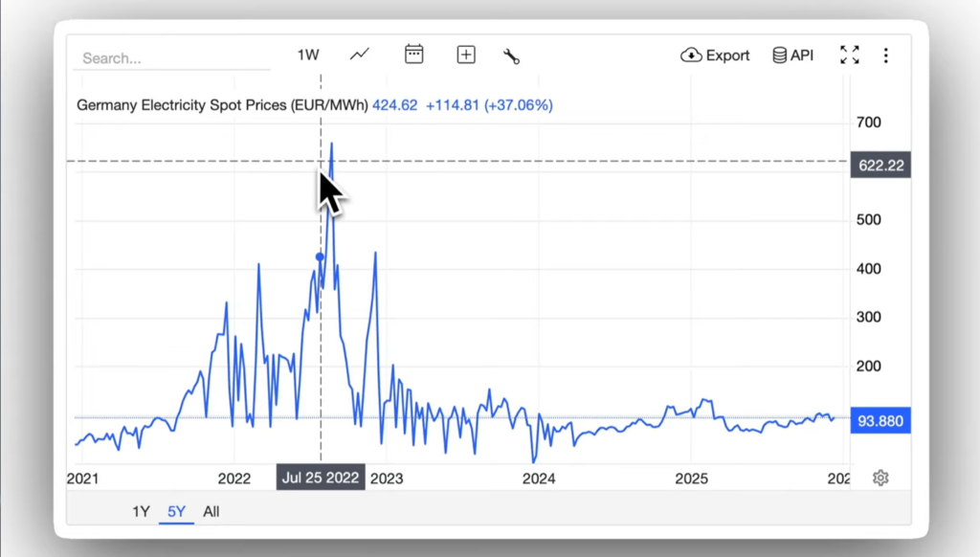The image size is (980, 557).
Task: Open the three-dot more options menu
Action: click(886, 56)
